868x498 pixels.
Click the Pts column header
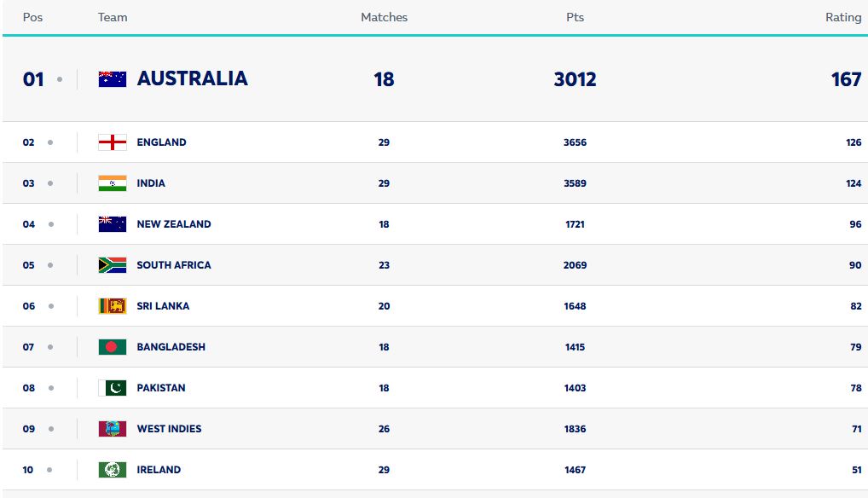coord(575,17)
